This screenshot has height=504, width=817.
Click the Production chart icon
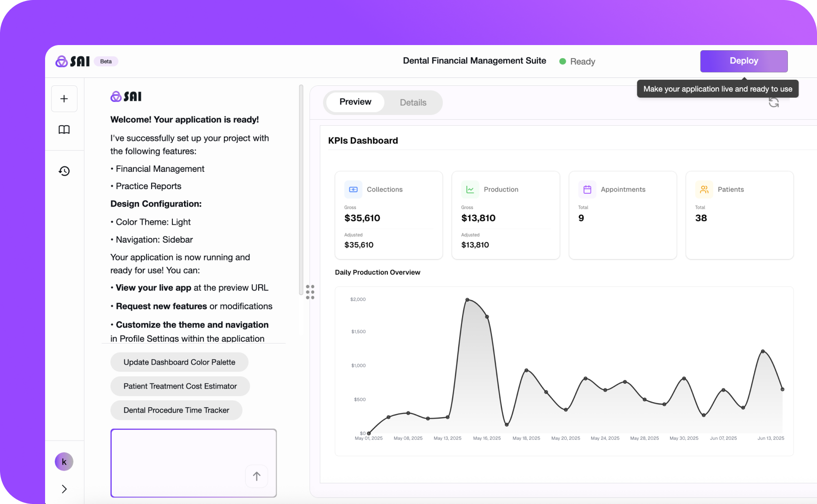[470, 190]
